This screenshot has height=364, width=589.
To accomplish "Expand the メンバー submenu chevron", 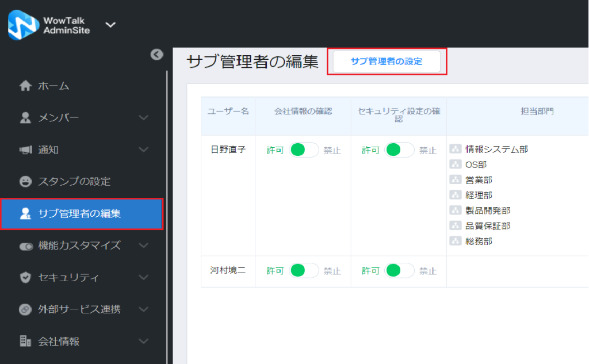I will click(x=143, y=117).
